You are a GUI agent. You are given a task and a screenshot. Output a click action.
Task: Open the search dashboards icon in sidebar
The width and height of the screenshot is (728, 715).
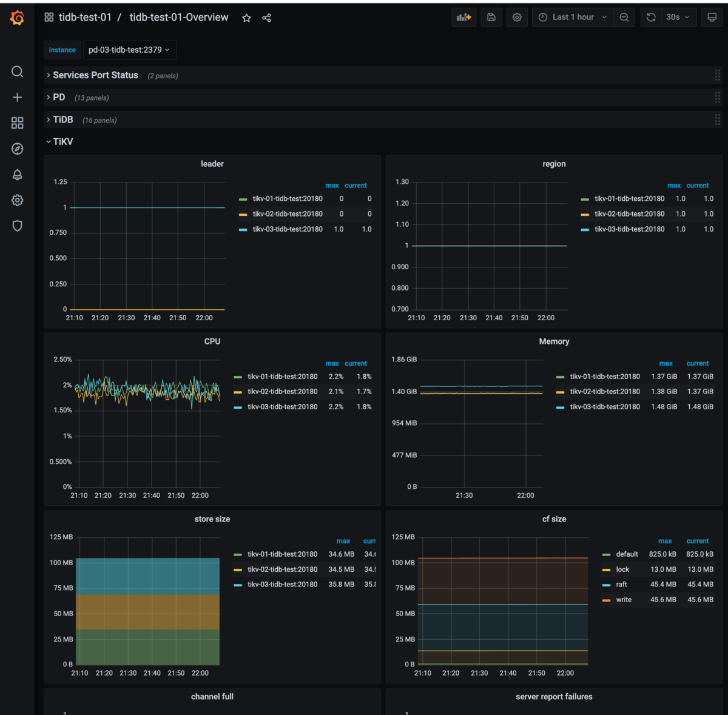click(x=17, y=72)
